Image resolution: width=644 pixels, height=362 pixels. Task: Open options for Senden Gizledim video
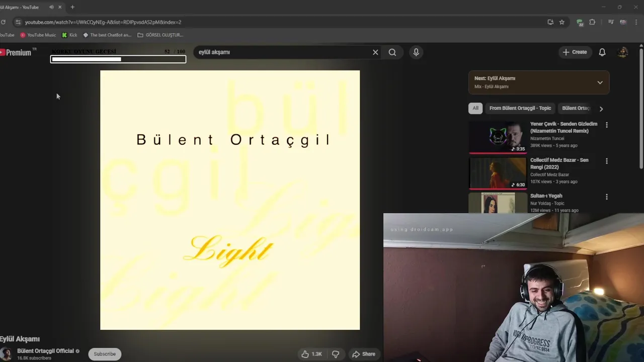tap(607, 125)
